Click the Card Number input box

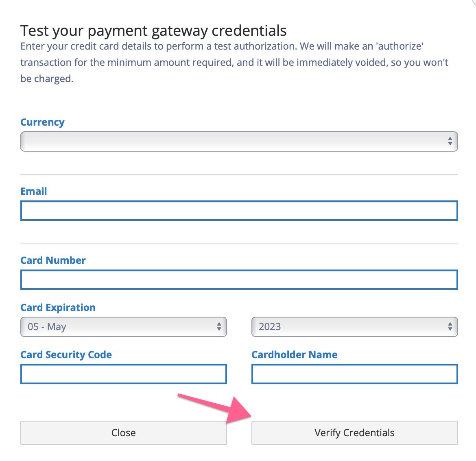(x=239, y=280)
